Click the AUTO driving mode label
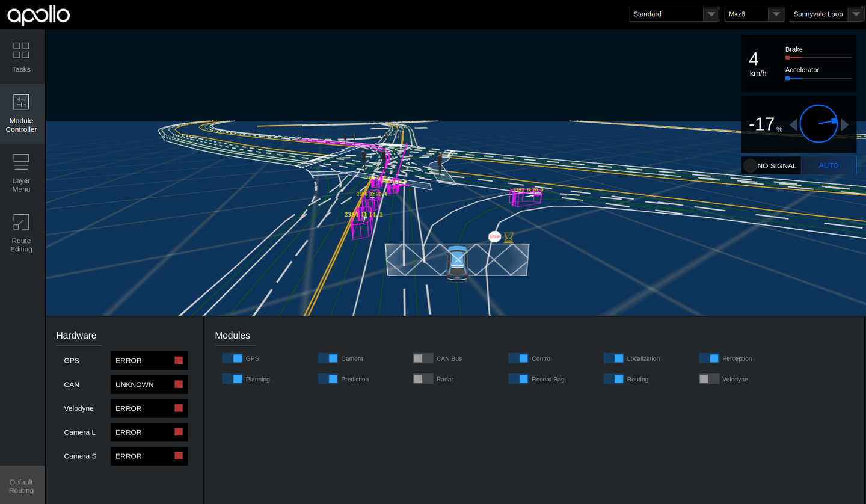Screen dimensions: 866x504 pos(829,165)
